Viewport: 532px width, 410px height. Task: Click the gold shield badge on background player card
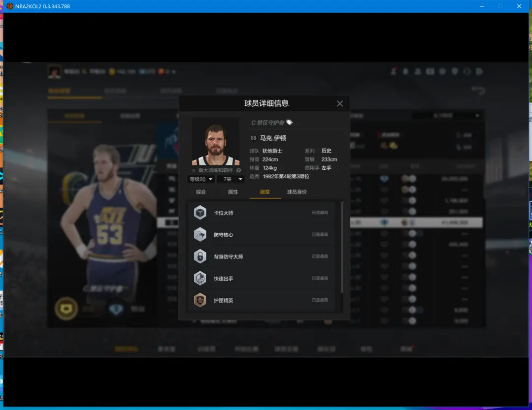[x=66, y=308]
